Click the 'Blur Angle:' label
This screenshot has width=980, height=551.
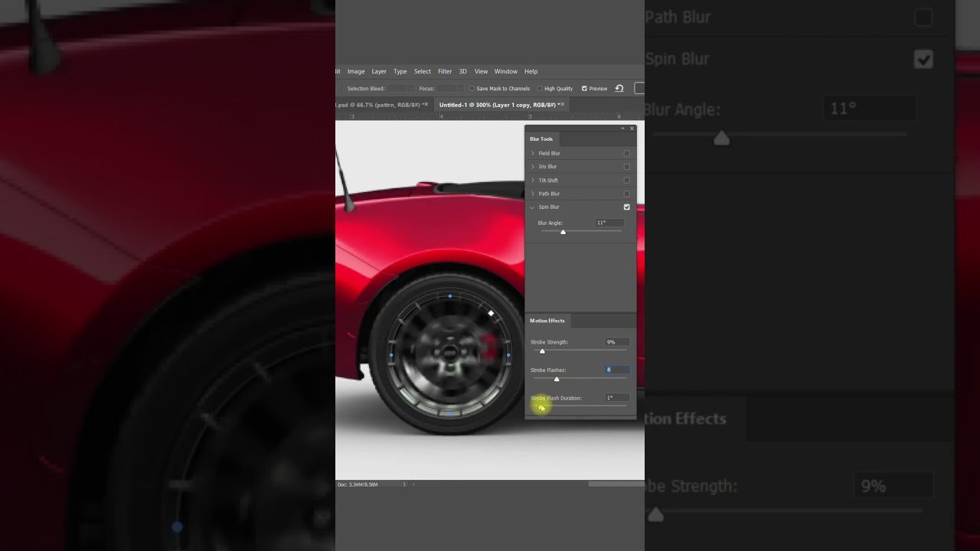click(550, 223)
